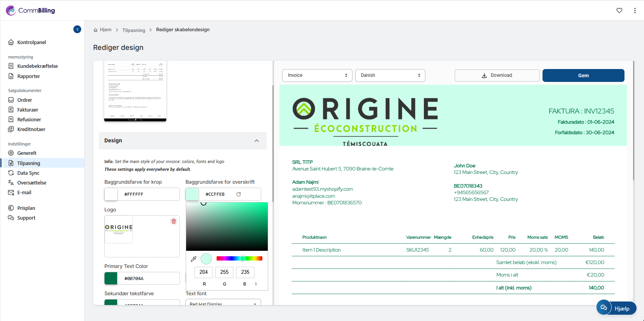644x321 pixels.
Task: Collapse the sidebar with the arrow button
Action: point(77,29)
